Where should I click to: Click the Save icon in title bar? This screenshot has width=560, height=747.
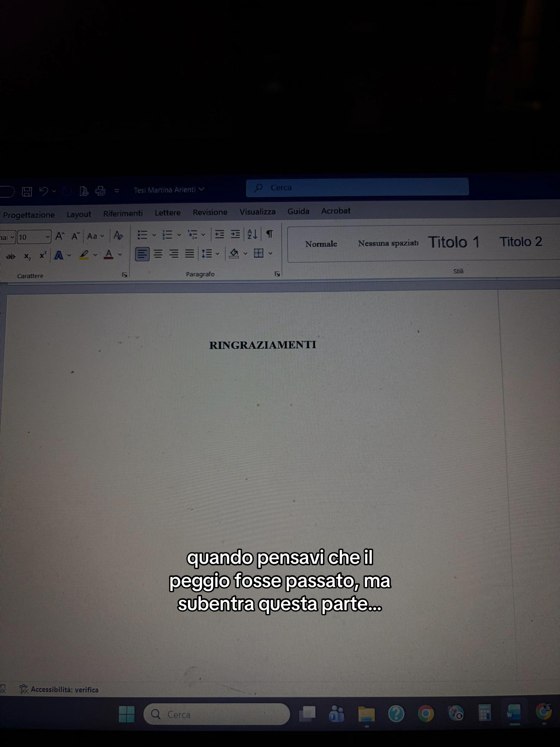[x=27, y=191]
